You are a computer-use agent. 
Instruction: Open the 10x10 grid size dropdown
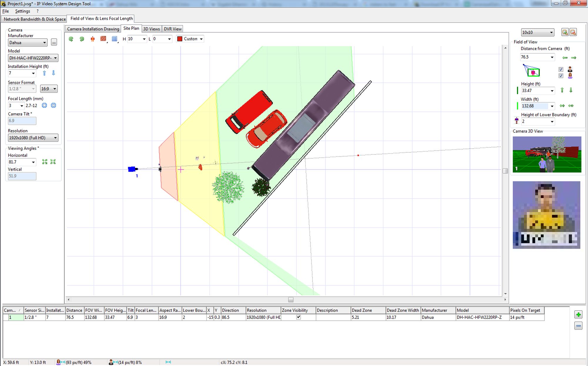point(551,33)
